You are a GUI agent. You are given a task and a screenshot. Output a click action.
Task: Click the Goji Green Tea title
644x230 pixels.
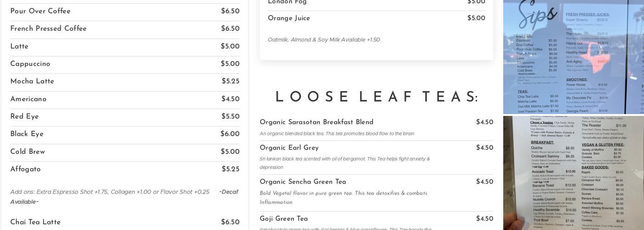[x=284, y=219]
